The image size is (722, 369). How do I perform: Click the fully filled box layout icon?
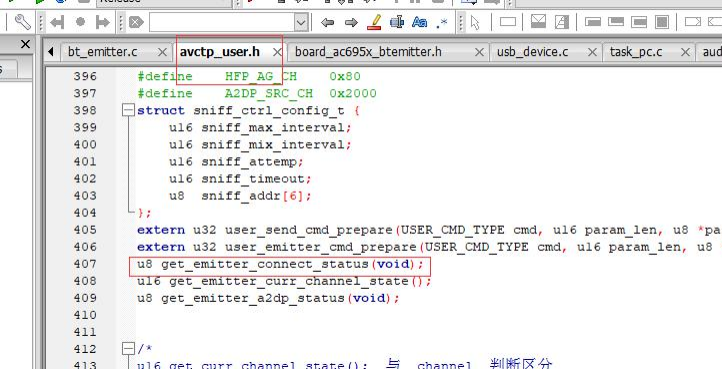point(662,22)
